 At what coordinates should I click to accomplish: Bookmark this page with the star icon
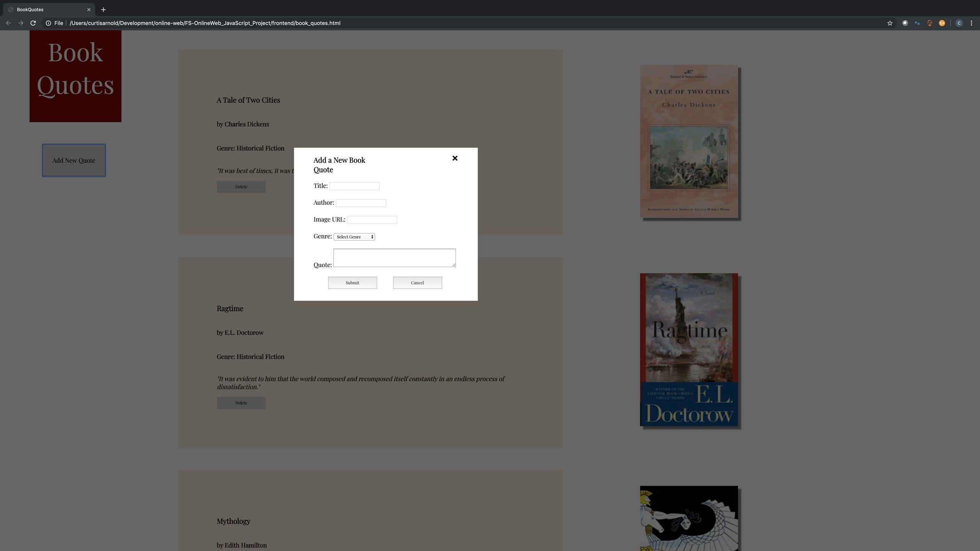[889, 23]
